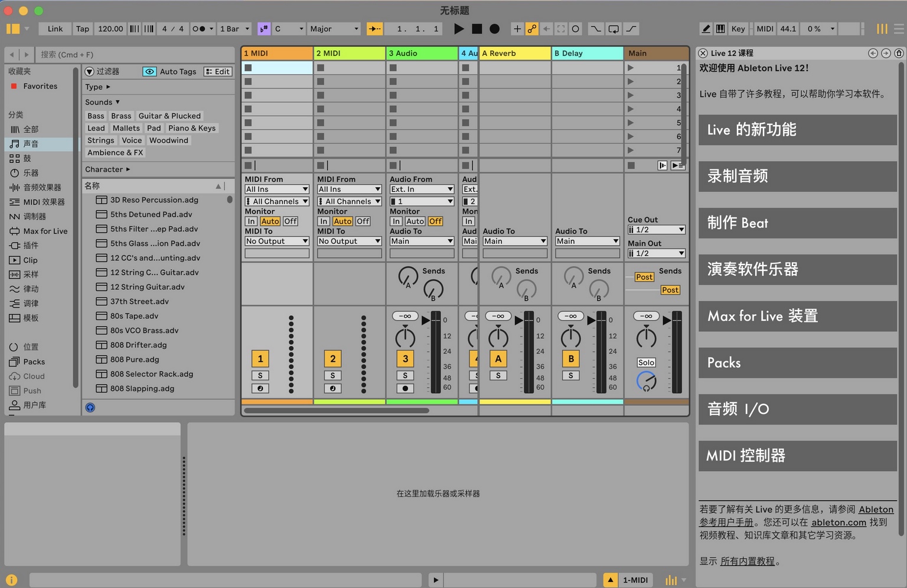Enable Draw Mode pencil icon
This screenshot has height=588, width=907.
(x=706, y=28)
